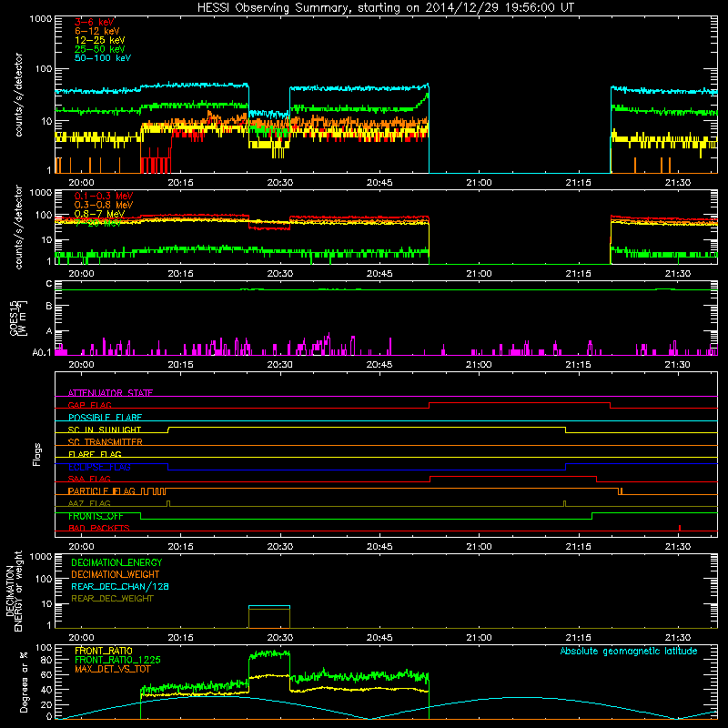Click the FRONT_RATIO legend label
Image resolution: width=728 pixels, height=728 pixels.
point(104,651)
